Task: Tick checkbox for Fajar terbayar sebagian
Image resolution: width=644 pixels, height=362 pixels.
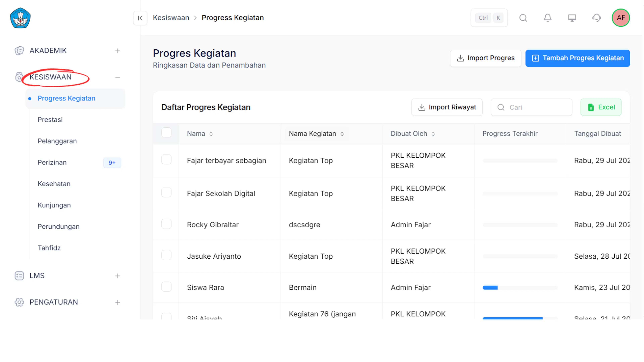Action: pyautogui.click(x=166, y=159)
